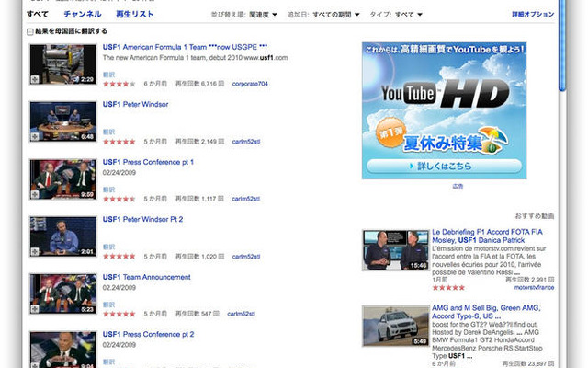Open the type すべて dropdown filter

coord(408,15)
